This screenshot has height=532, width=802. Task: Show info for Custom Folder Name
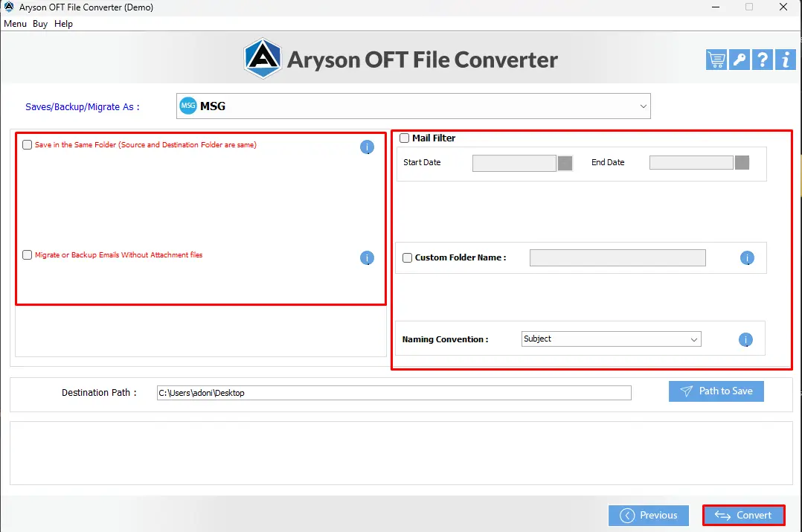pos(747,257)
